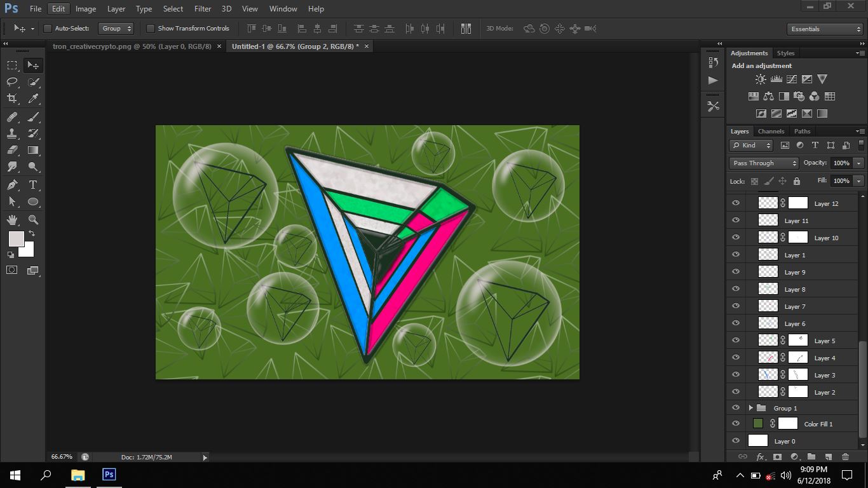Toggle Quick Mask mode
This screenshot has height=488, width=868.
(x=12, y=270)
